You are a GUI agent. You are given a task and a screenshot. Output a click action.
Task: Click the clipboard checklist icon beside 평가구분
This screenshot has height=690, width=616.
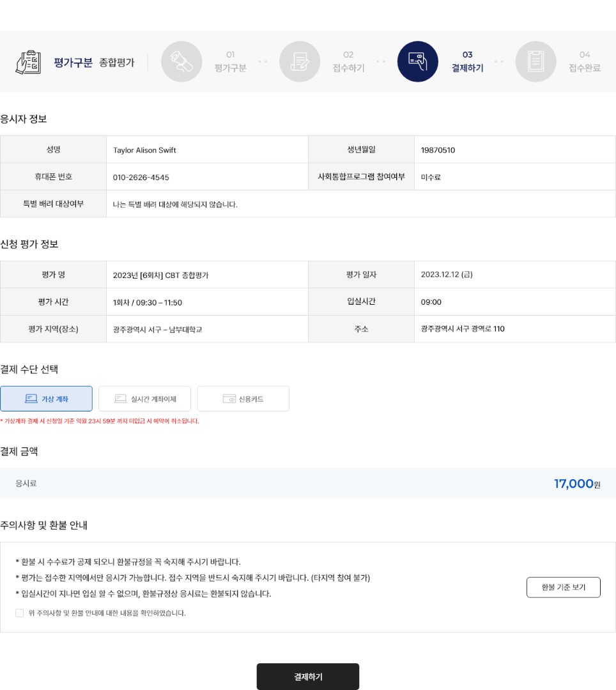click(29, 62)
